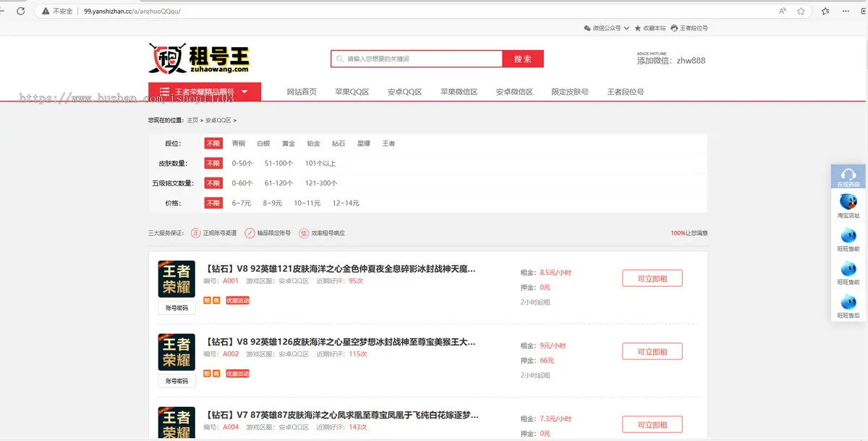Open the 在线咨询 headset widget

[x=848, y=177]
